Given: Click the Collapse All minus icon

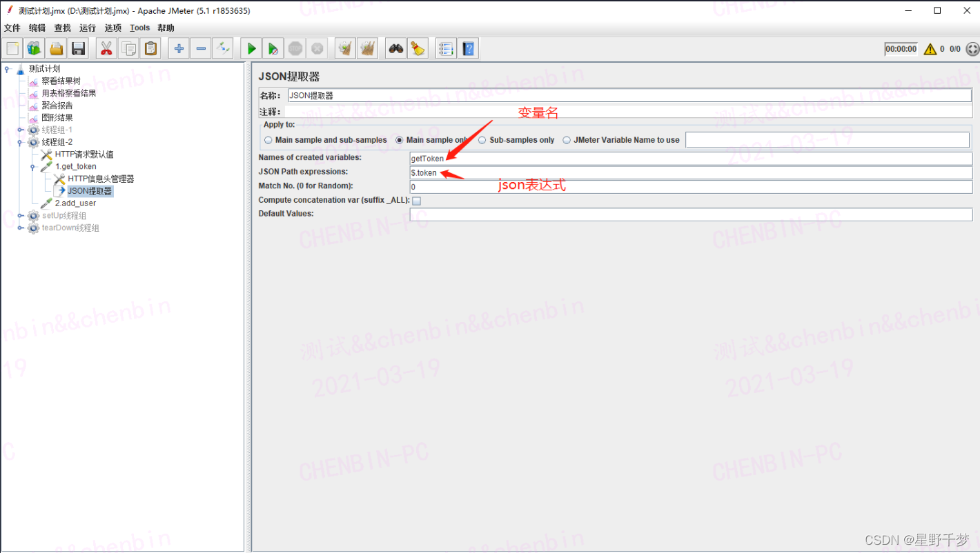Looking at the screenshot, I should point(201,48).
